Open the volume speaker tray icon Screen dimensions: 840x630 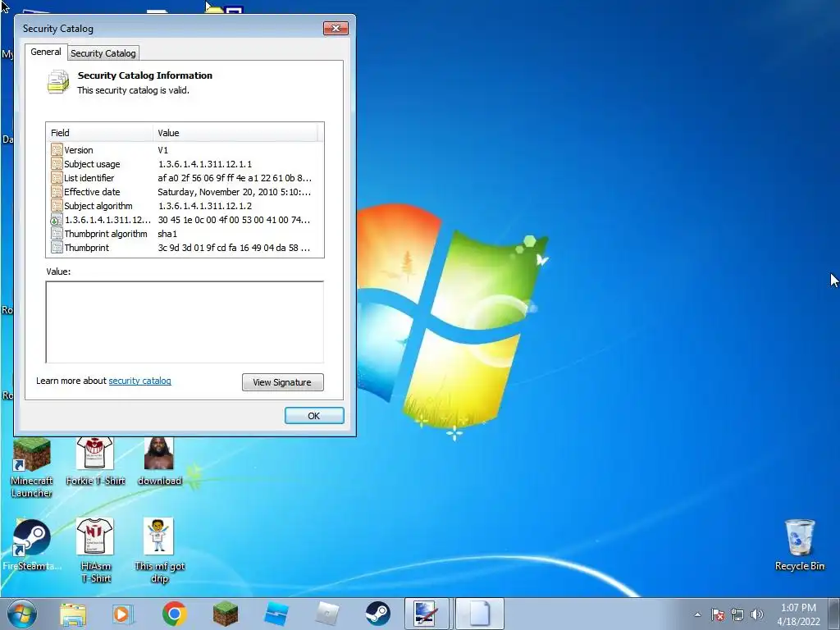pyautogui.click(x=756, y=614)
